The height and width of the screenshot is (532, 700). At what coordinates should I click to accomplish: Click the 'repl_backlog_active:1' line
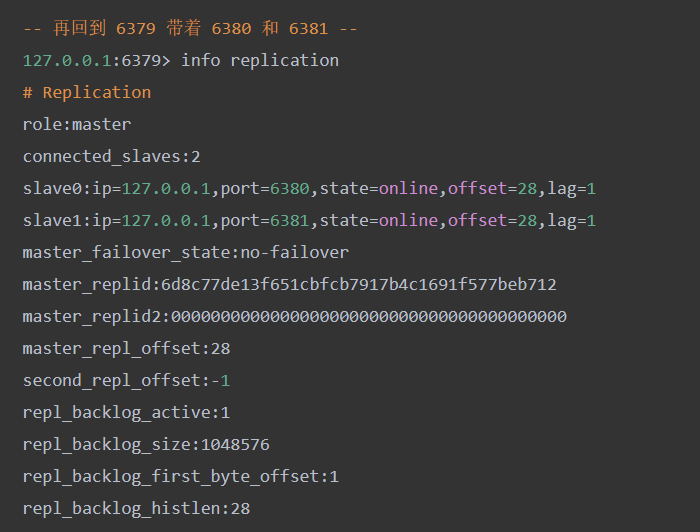(x=126, y=413)
